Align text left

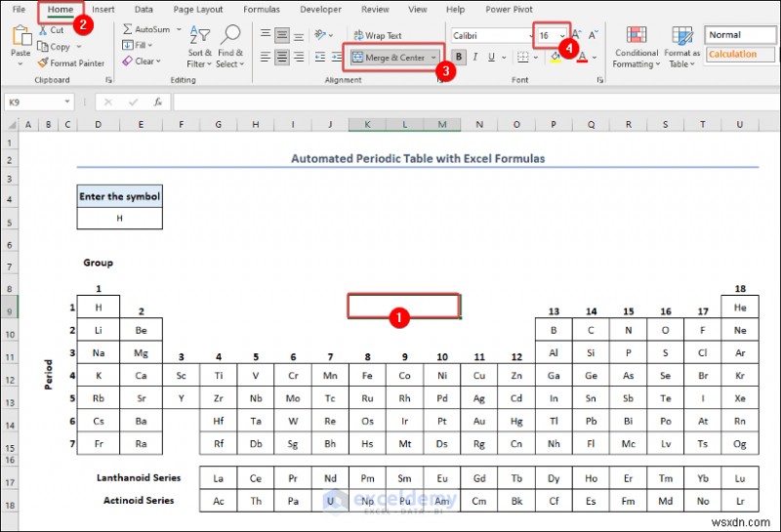[x=266, y=57]
